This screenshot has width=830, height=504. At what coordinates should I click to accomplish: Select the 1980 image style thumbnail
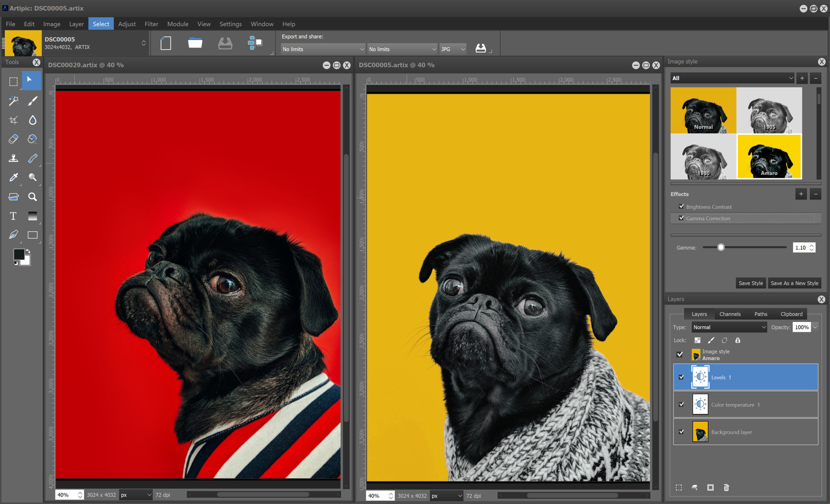pos(703,157)
